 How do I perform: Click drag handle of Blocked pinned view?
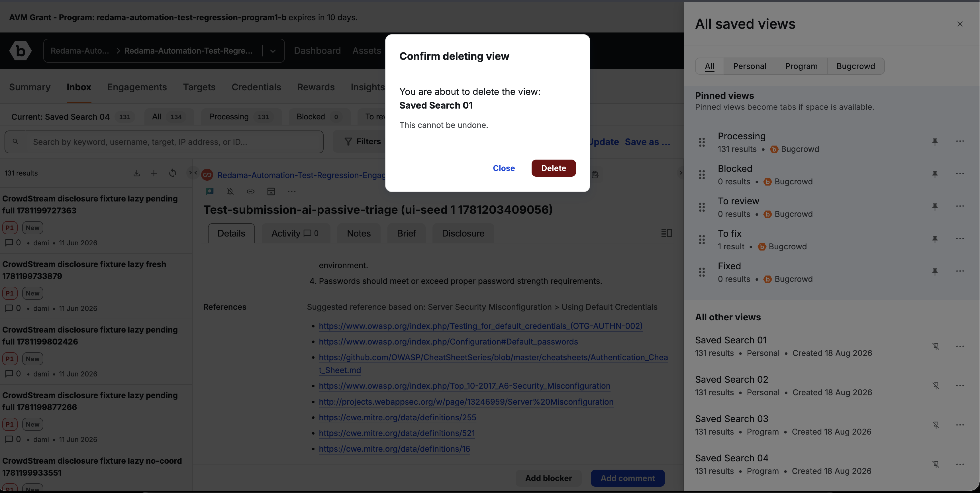[702, 174]
